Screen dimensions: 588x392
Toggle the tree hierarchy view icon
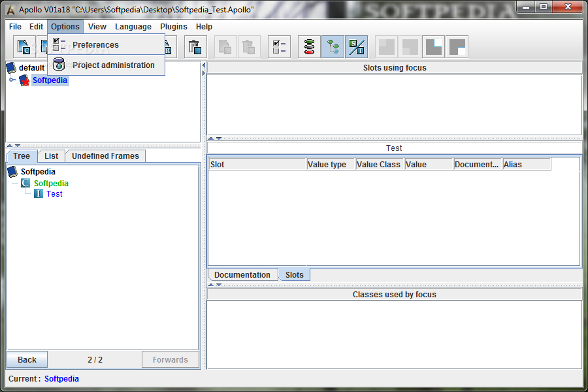[333, 47]
